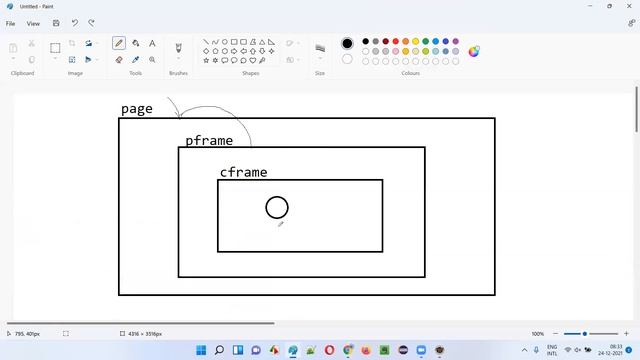The image size is (640, 360).
Task: Open the taskbar clock showing 24-12-2021
Action: click(610, 350)
